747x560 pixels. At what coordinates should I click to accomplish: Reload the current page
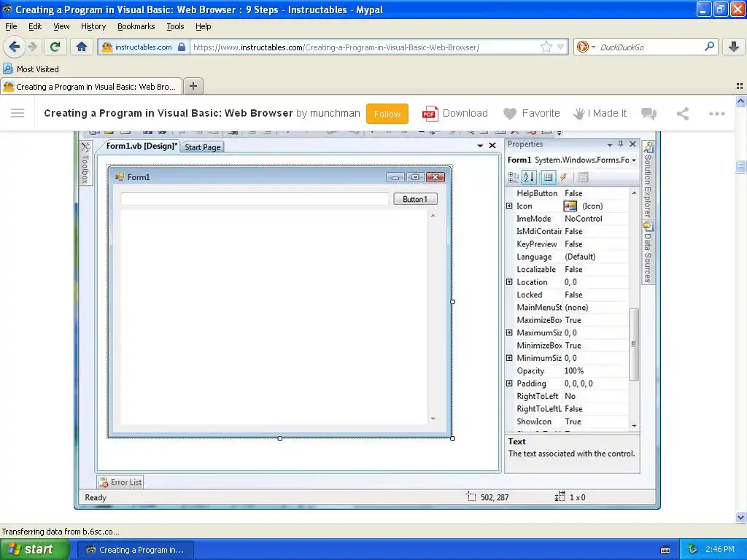[55, 47]
